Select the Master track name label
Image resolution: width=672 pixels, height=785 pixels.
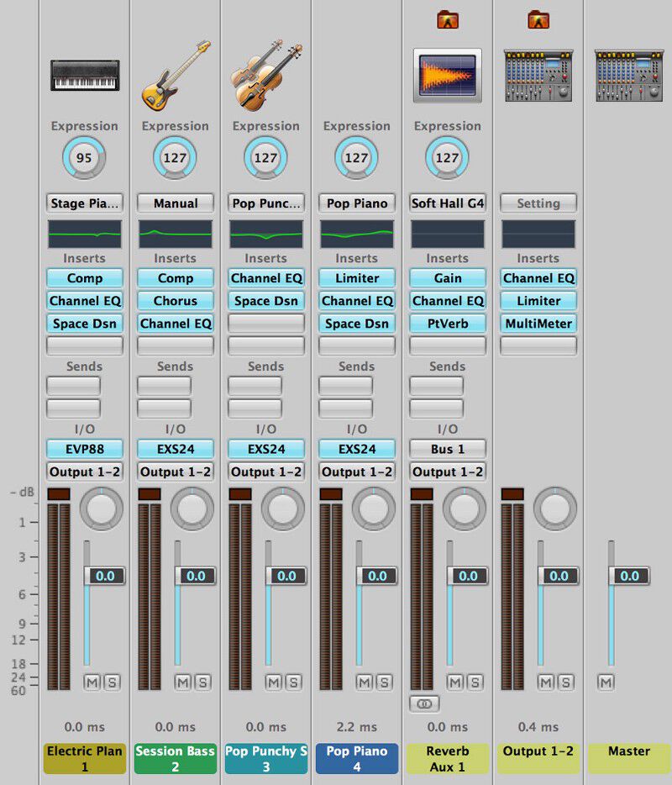click(629, 758)
